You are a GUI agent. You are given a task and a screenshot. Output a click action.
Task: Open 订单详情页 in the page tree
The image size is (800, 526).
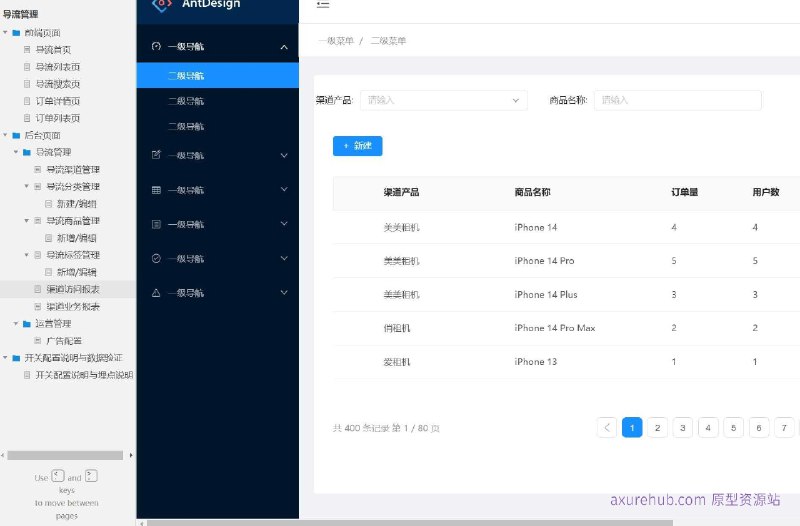click(58, 101)
